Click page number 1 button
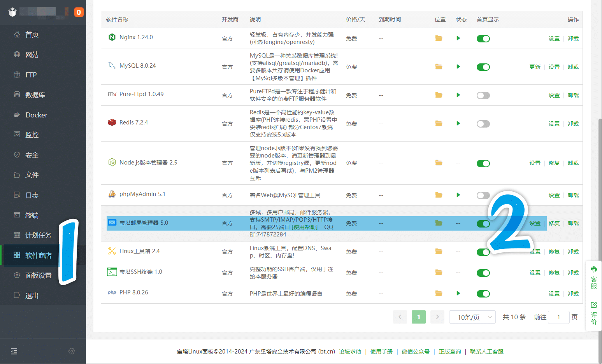This screenshot has width=602, height=364. point(419,317)
